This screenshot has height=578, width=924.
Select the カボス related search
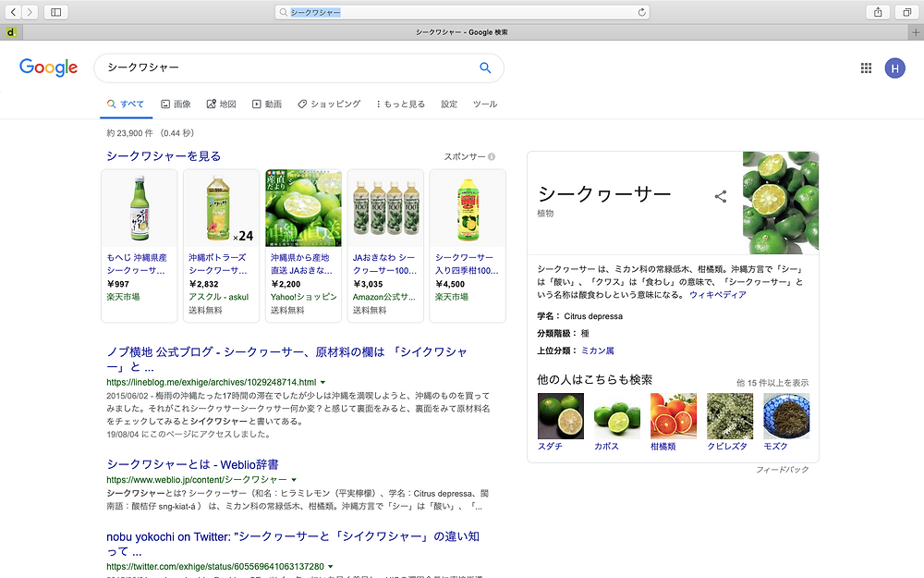(617, 423)
